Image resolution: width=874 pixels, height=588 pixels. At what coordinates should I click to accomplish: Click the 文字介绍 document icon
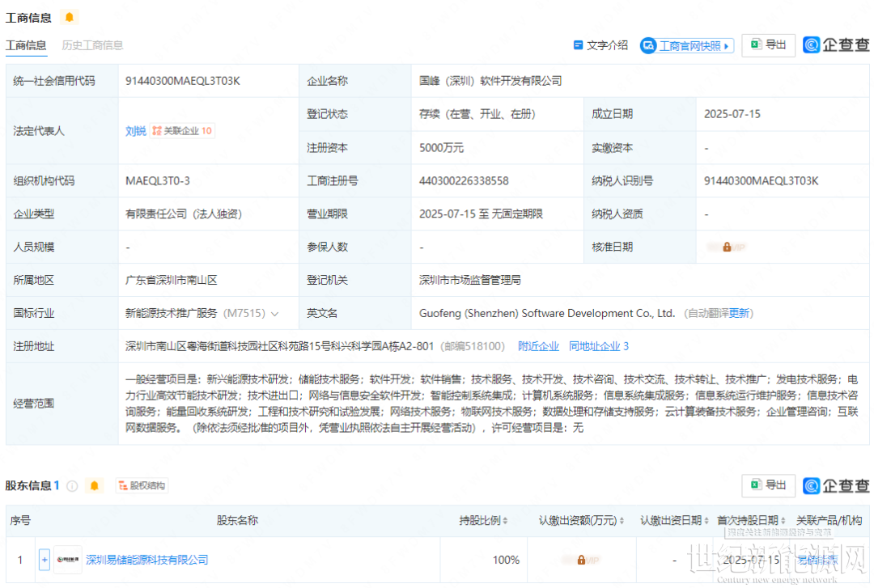[x=578, y=44]
